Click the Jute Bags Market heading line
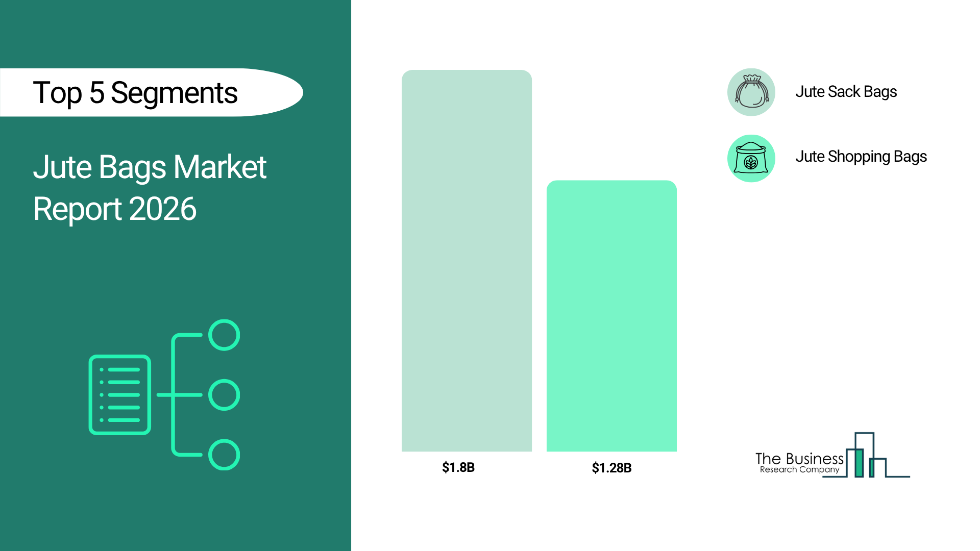This screenshot has width=980, height=551. [x=150, y=167]
